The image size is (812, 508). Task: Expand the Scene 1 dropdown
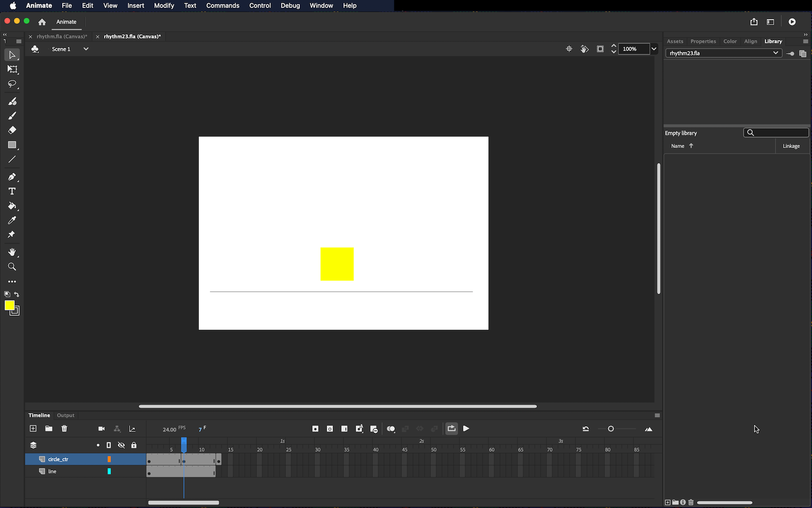86,49
